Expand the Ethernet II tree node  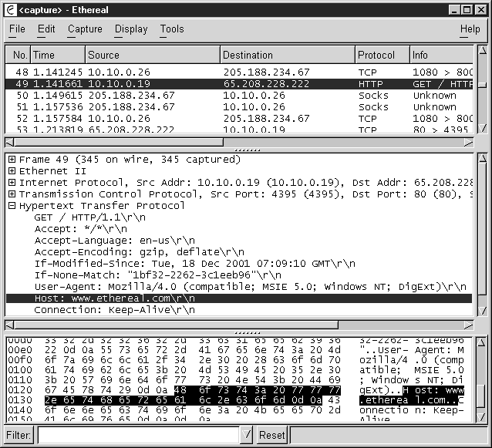[12, 171]
